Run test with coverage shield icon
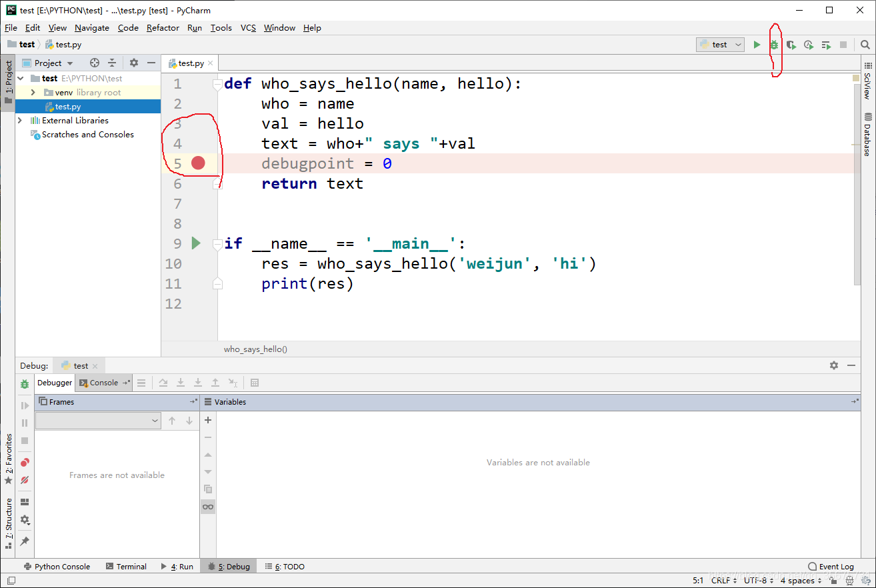Image resolution: width=876 pixels, height=588 pixels. click(x=791, y=45)
